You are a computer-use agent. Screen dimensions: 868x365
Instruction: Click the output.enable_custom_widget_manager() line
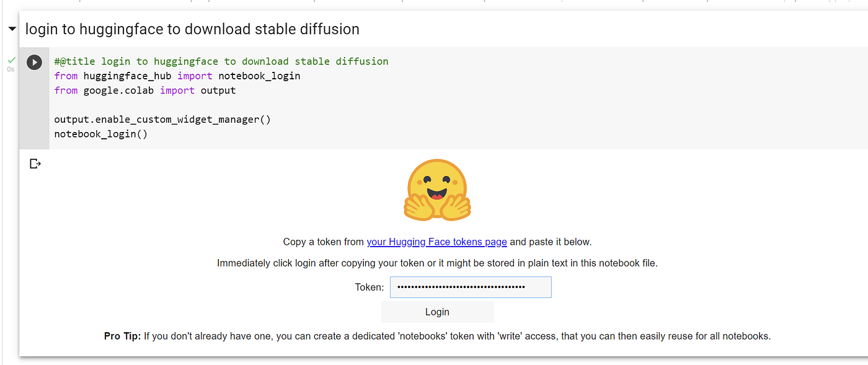pyautogui.click(x=162, y=119)
